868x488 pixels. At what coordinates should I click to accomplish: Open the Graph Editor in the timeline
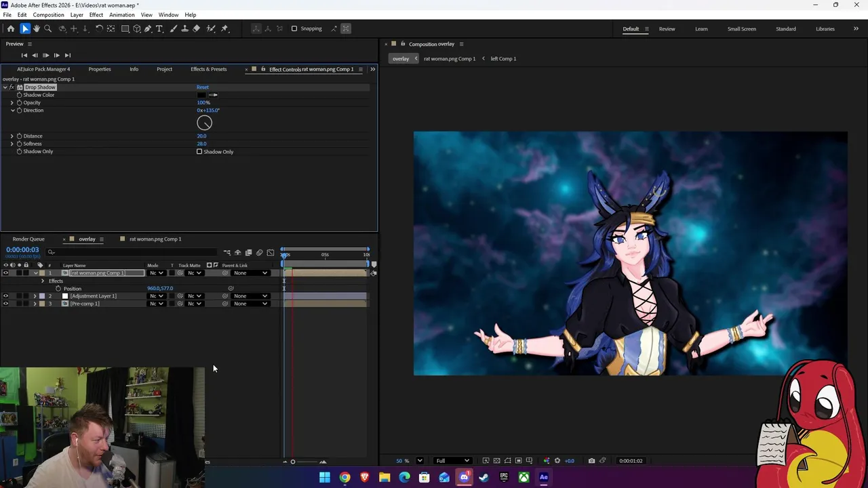[271, 253]
